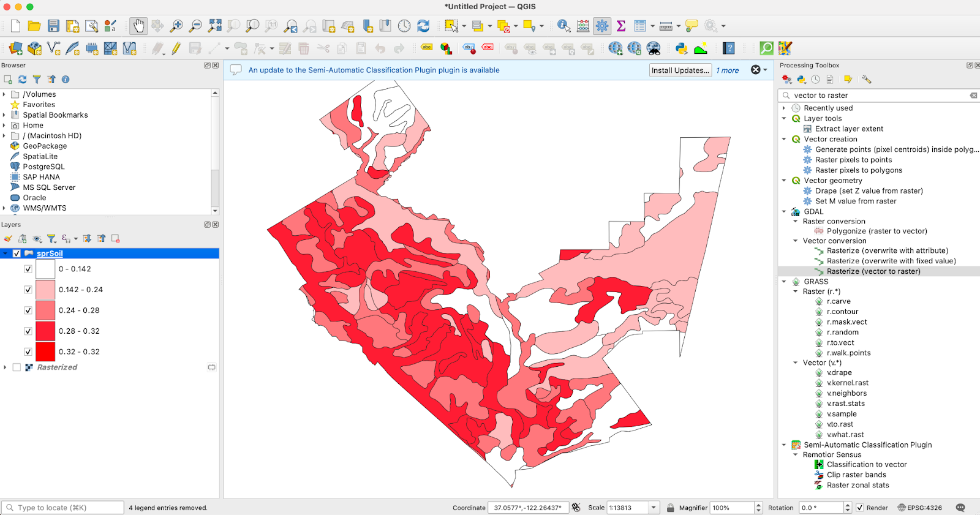Open the Scale dropdown

coord(654,508)
